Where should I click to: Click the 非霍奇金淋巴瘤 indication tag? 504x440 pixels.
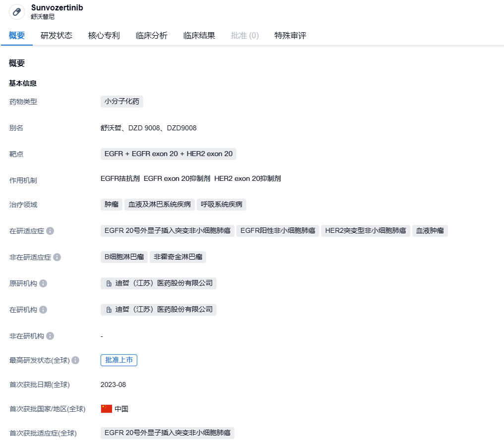(x=178, y=257)
